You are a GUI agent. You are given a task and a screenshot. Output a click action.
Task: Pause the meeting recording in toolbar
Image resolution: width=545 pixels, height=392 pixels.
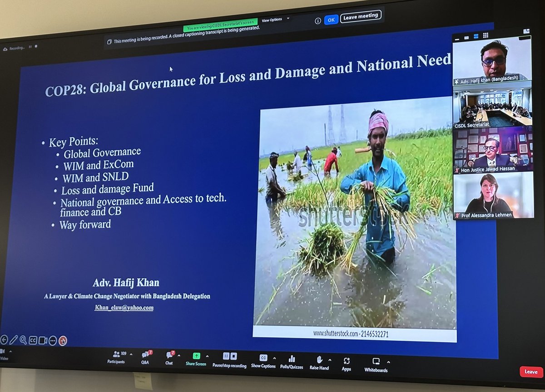226,356
